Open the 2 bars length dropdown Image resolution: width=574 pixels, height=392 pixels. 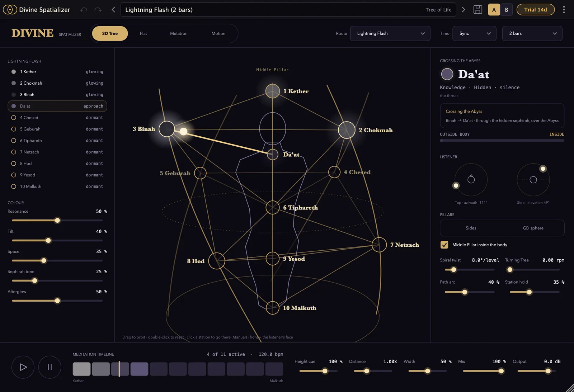point(532,33)
